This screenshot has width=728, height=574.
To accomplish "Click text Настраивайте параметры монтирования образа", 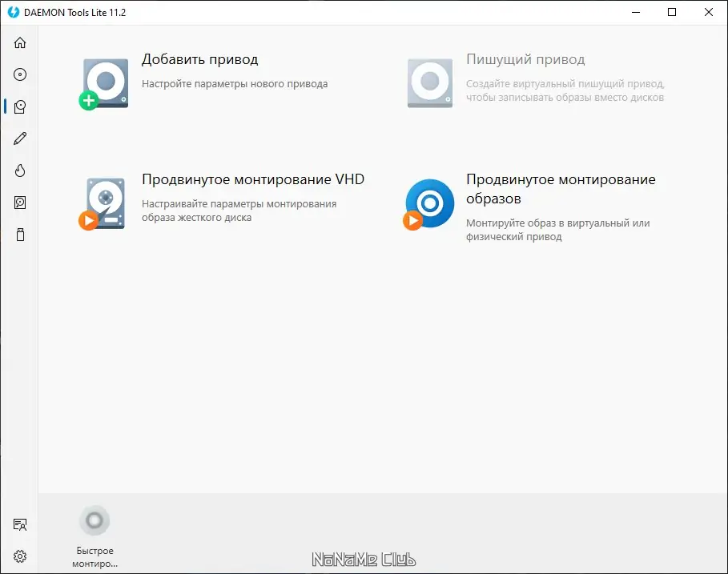I will pos(239,211).
